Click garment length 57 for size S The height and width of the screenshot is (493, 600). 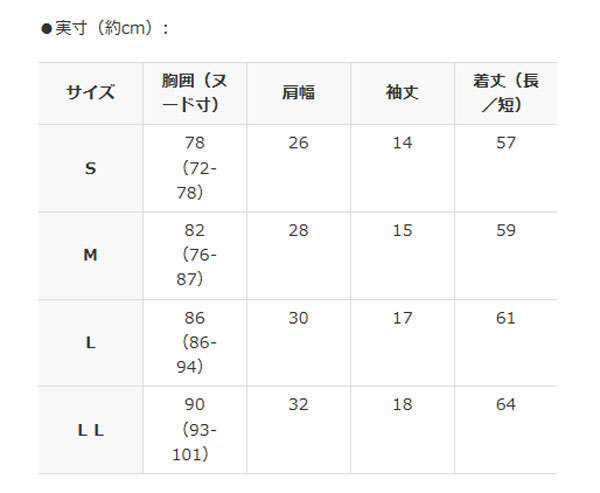[506, 143]
